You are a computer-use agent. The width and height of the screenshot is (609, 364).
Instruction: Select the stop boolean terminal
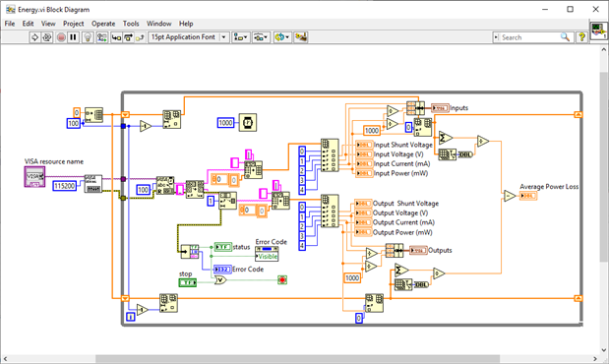click(x=188, y=282)
